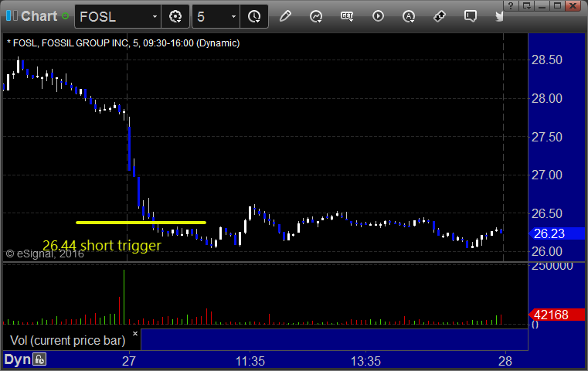Close the Vol study pane X
The height and width of the screenshot is (371, 588).
(x=135, y=333)
